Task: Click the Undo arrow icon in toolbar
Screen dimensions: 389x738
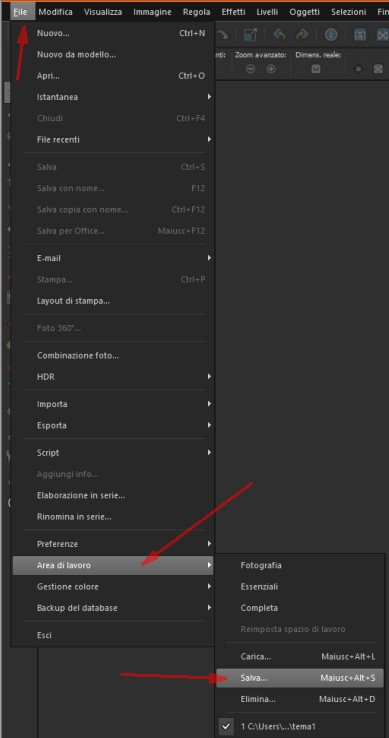Action: click(280, 34)
